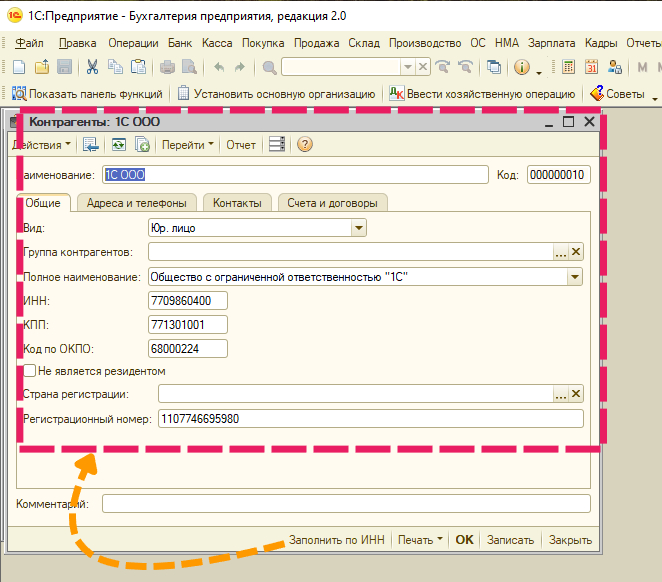Click the Windows list icon
This screenshot has width=662, height=582.
(x=494, y=67)
